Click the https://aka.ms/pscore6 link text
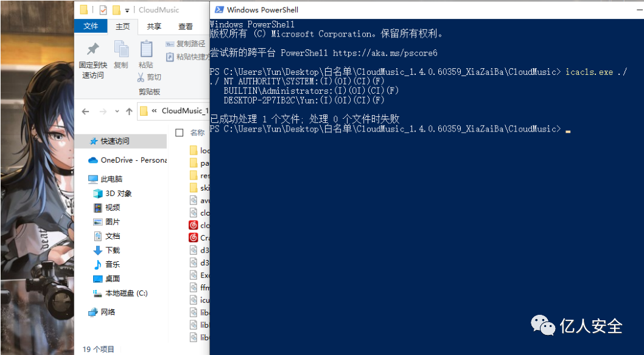644x355 pixels. tap(385, 53)
